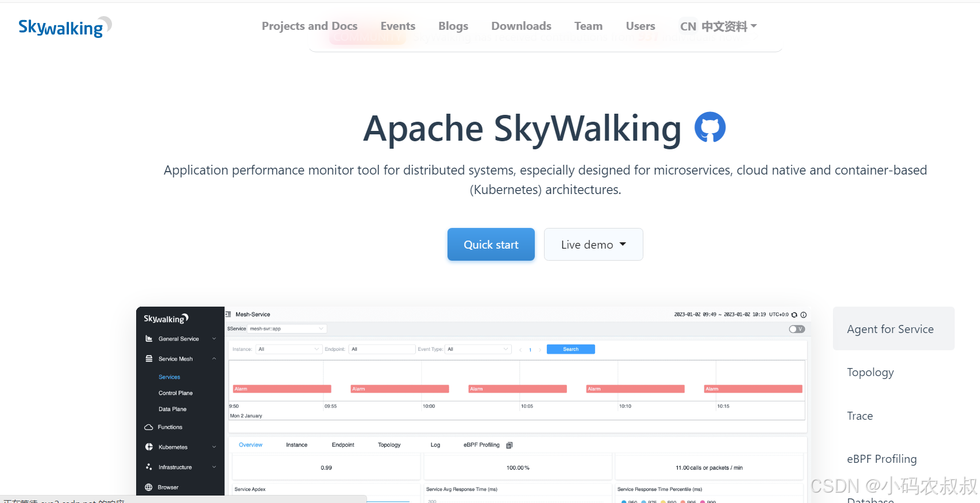Screen dimensions: 980x503
Task: Switch to the Log tab
Action: [x=435, y=445]
